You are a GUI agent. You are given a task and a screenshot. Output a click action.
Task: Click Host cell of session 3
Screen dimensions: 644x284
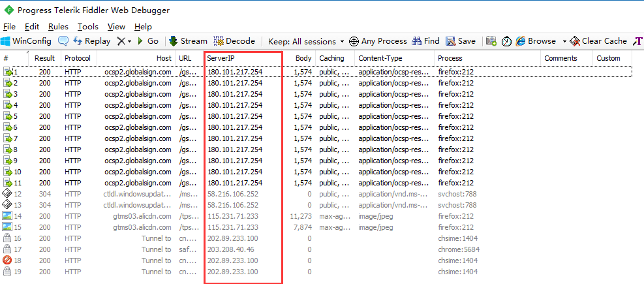click(138, 94)
